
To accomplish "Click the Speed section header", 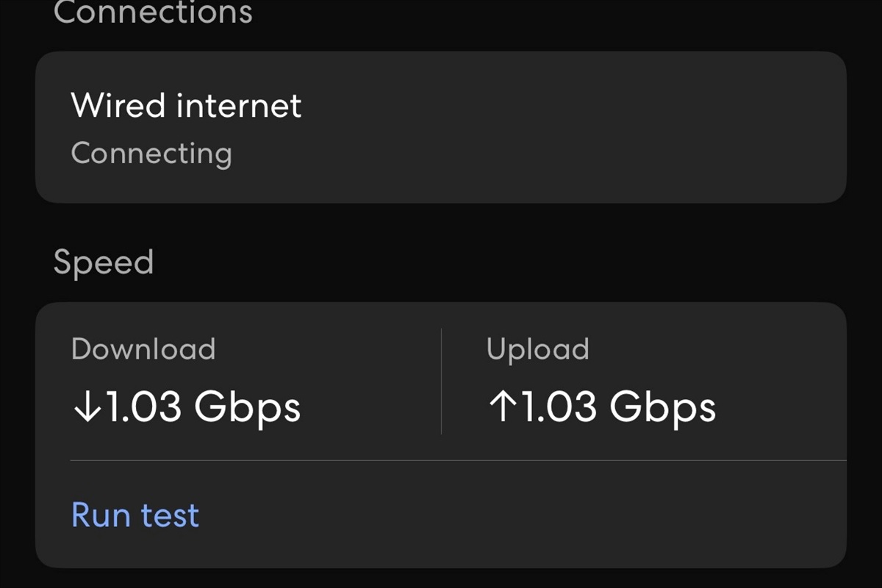I will pos(104,262).
